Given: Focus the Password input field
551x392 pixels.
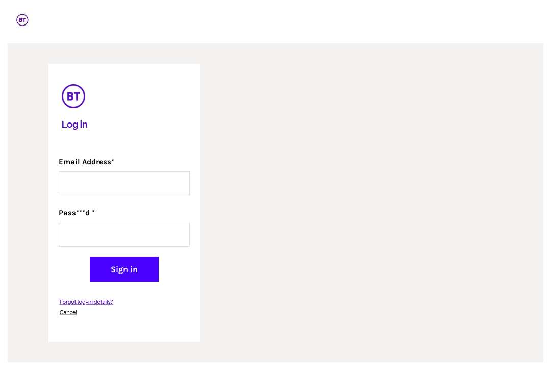Looking at the screenshot, I should (124, 234).
